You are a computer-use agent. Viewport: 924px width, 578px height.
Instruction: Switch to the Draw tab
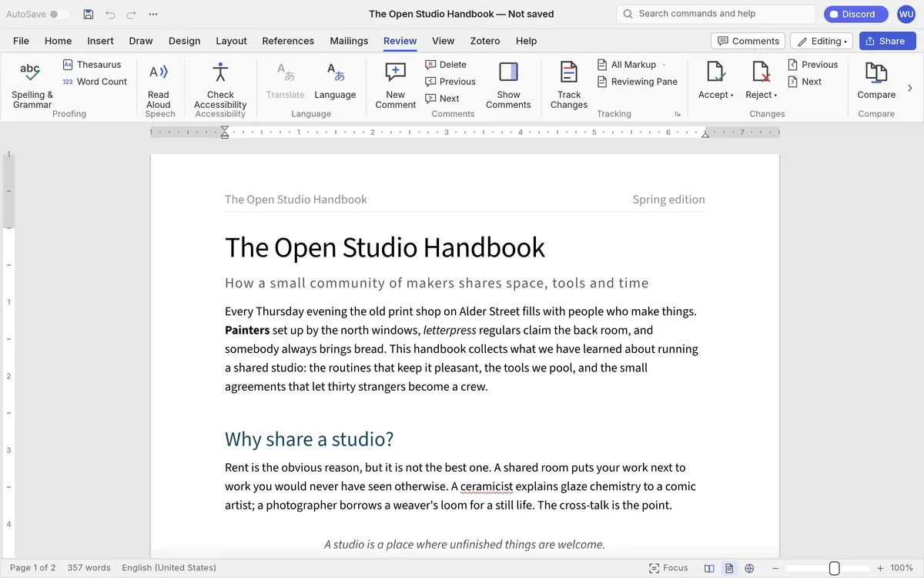point(141,41)
